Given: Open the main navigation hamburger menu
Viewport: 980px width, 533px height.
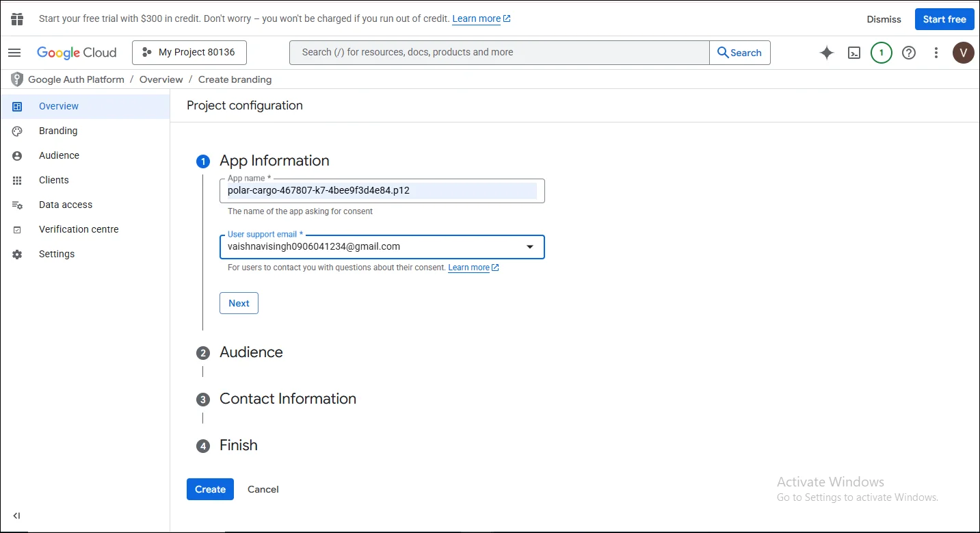Looking at the screenshot, I should pos(14,53).
